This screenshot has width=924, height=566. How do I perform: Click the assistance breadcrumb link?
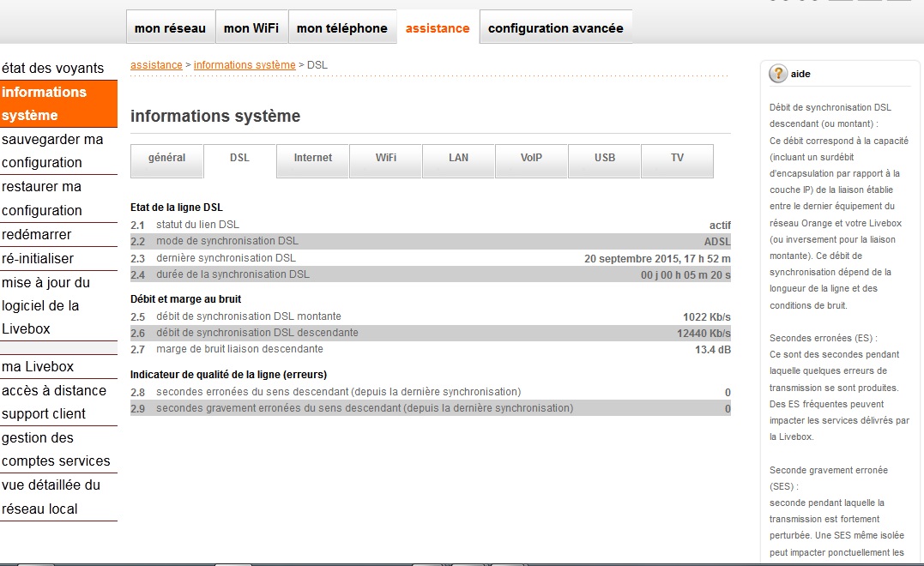(156, 65)
